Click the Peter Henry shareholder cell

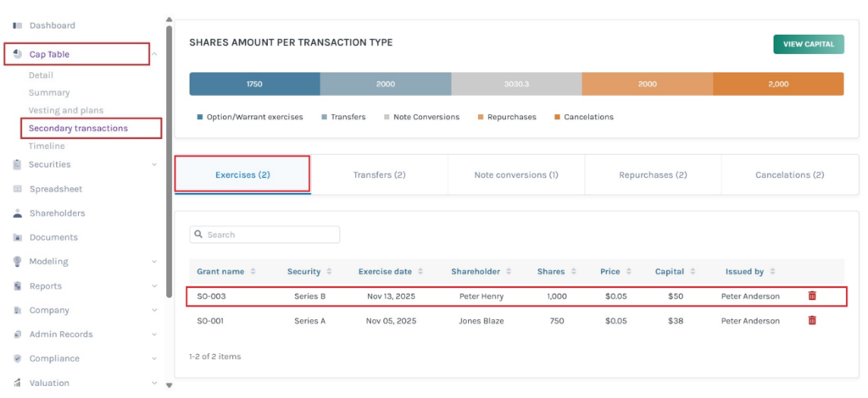[481, 296]
